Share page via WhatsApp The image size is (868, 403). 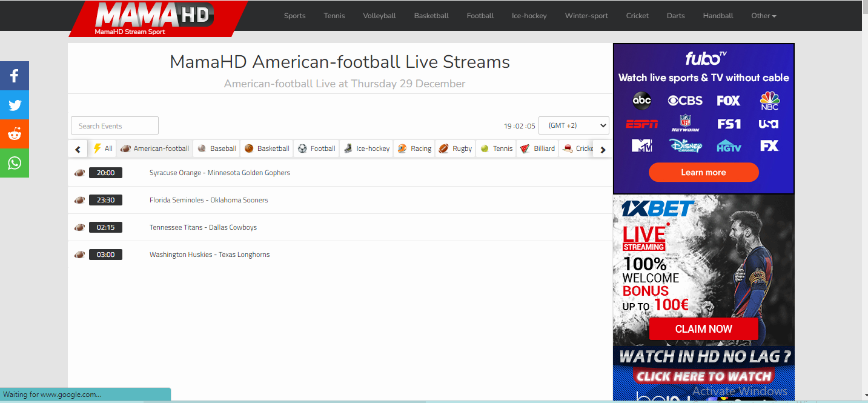pos(15,163)
